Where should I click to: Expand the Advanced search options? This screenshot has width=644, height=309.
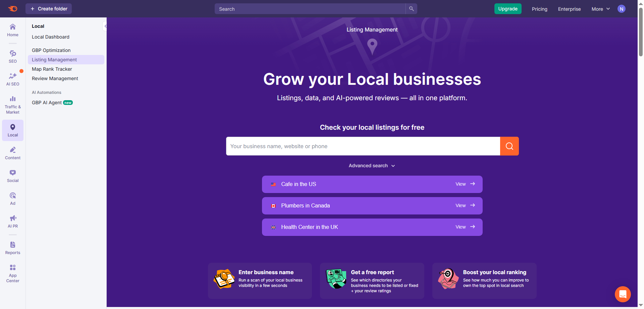click(x=372, y=166)
